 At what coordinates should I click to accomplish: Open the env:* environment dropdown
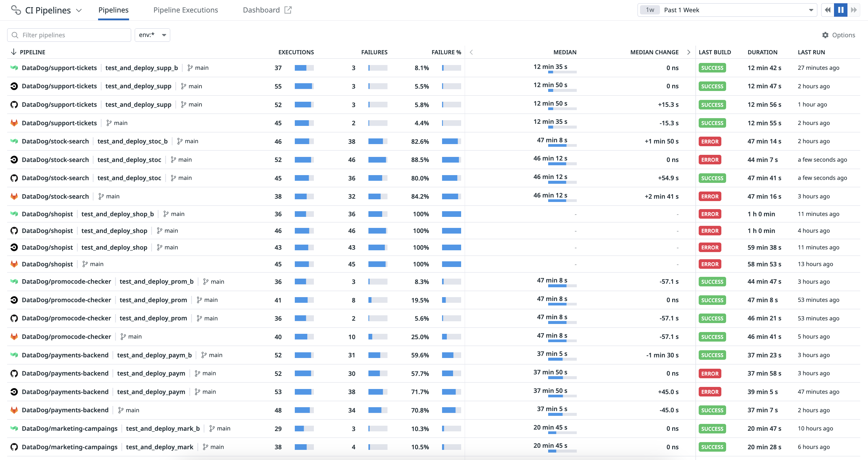click(152, 35)
